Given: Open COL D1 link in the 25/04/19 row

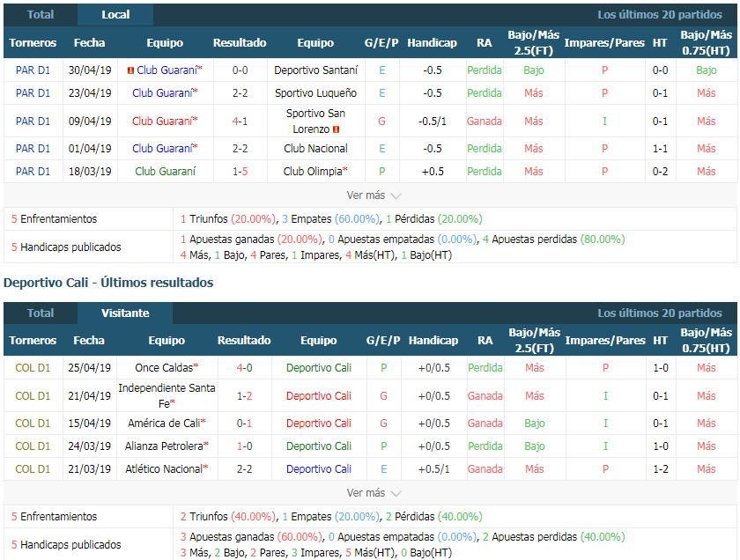Looking at the screenshot, I should (33, 367).
